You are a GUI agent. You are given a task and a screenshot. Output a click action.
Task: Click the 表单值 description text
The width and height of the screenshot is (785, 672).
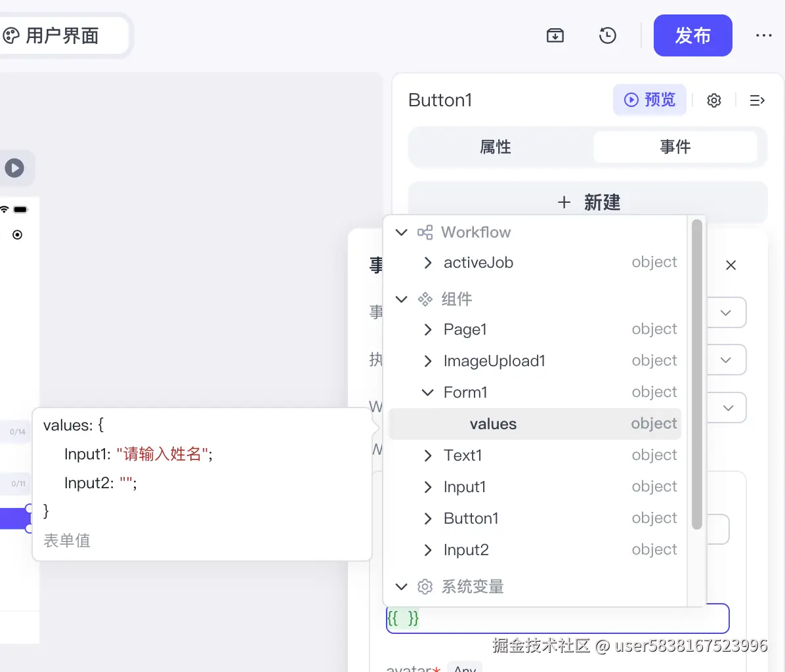[x=66, y=540]
